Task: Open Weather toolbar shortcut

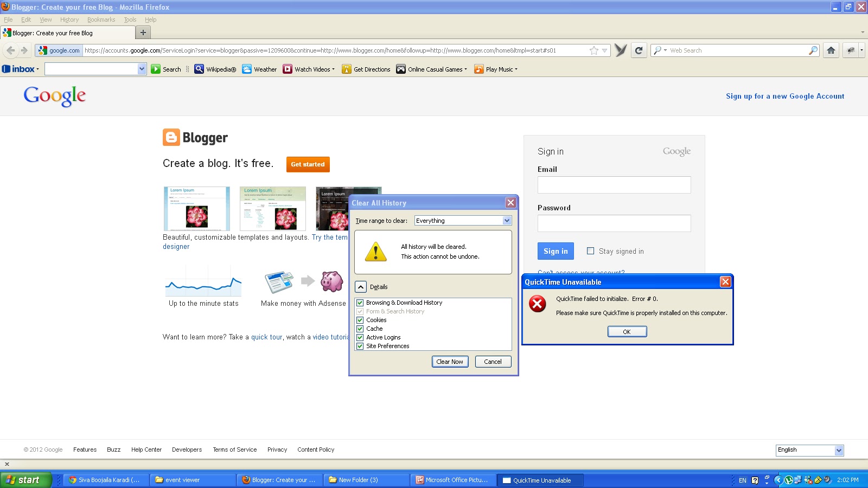Action: click(260, 69)
